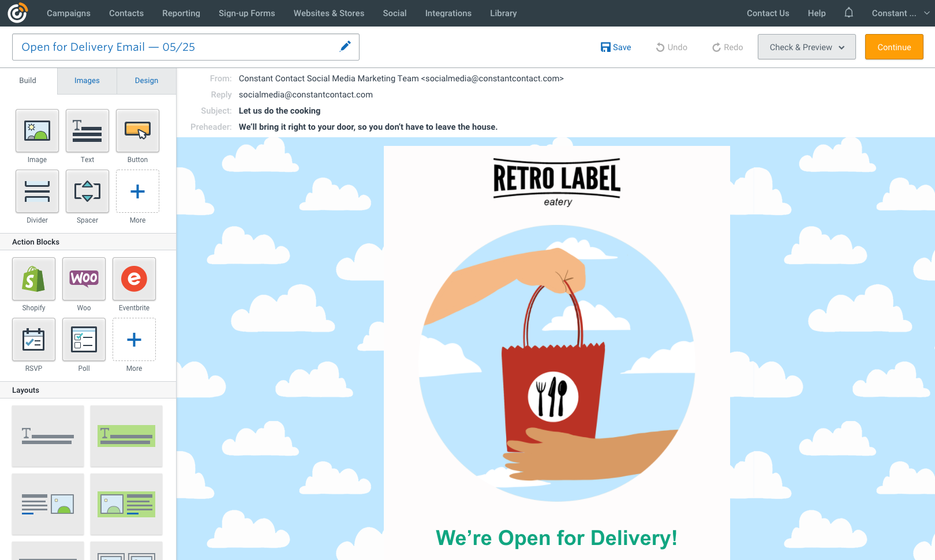Click the campaign name field
This screenshot has height=560, width=935.
(x=186, y=47)
